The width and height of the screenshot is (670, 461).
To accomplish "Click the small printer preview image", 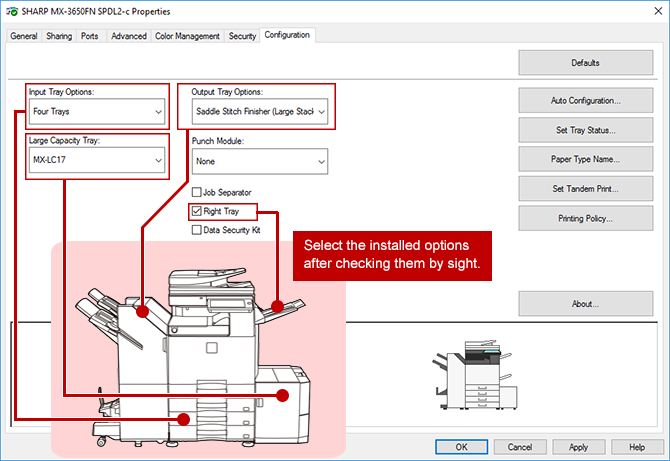I will coord(476,375).
